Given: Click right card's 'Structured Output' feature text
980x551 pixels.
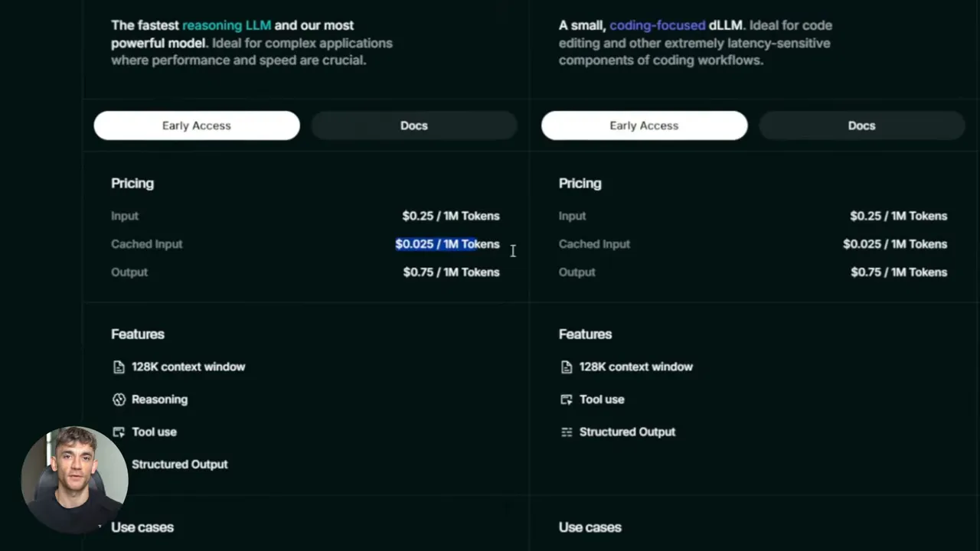Looking at the screenshot, I should (x=628, y=432).
